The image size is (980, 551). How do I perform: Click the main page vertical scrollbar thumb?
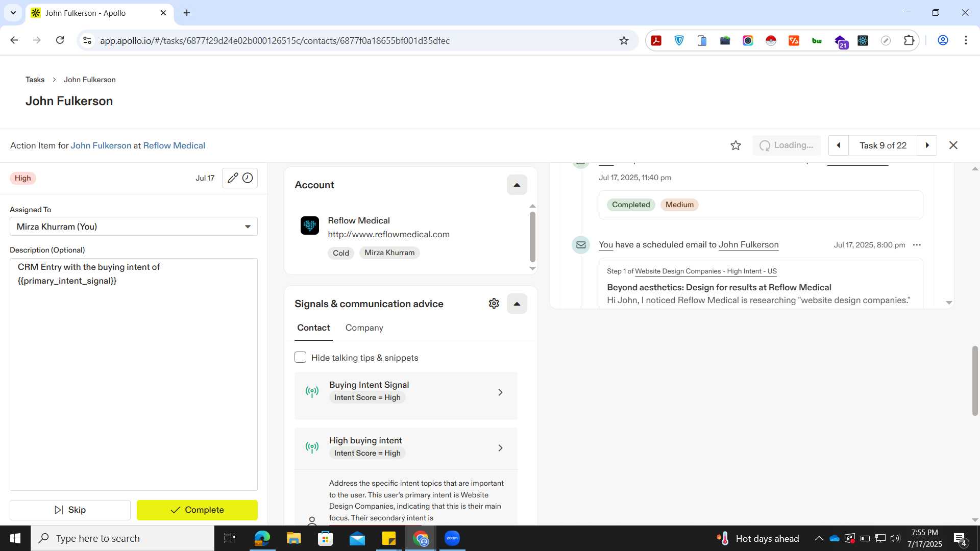click(x=975, y=381)
